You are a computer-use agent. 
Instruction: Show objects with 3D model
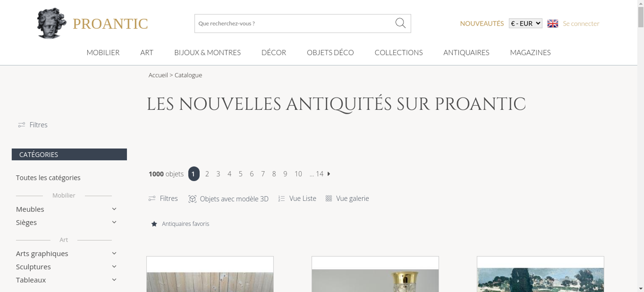[228, 199]
